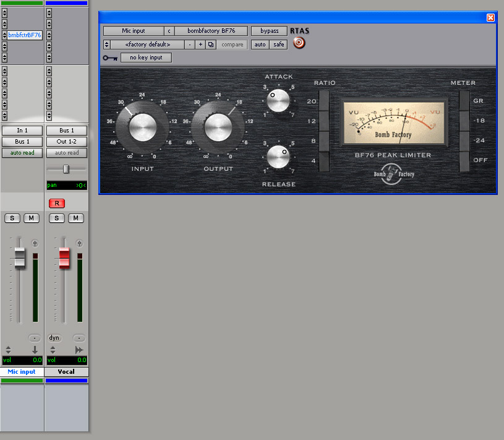Viewport: 504px width, 440px height.
Task: Click the minus icon to load previous preset
Action: (190, 44)
